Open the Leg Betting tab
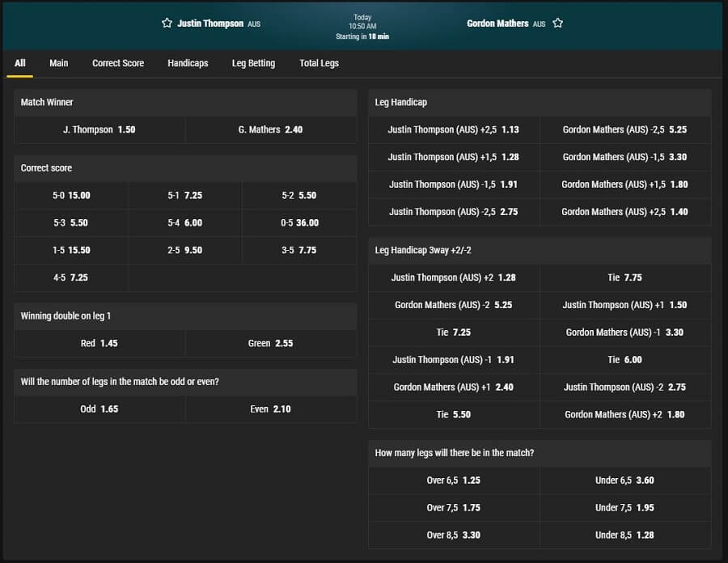The width and height of the screenshot is (728, 563). [253, 63]
